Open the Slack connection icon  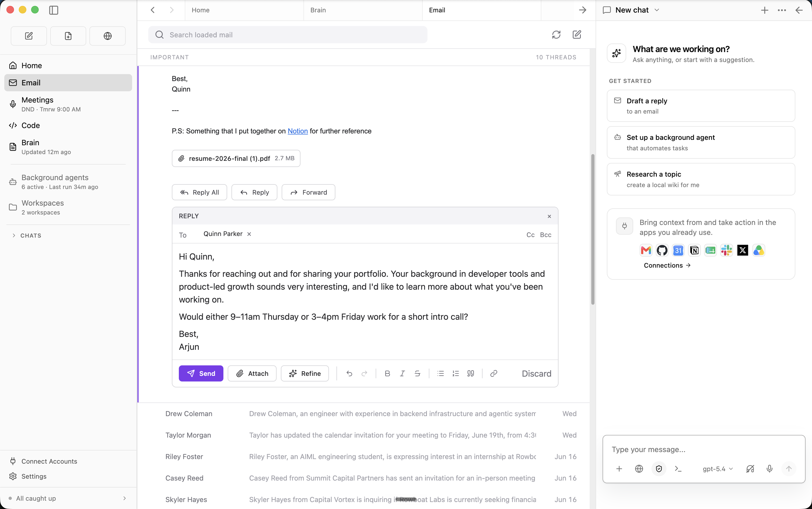tap(727, 250)
